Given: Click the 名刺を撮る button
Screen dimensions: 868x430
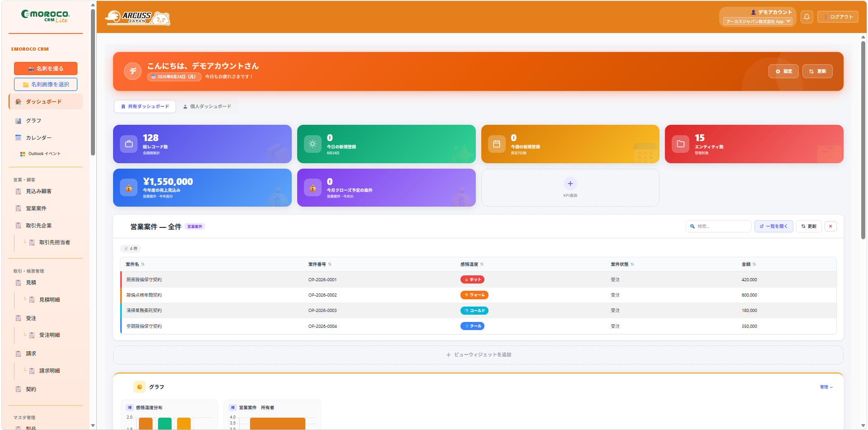Looking at the screenshot, I should click(46, 69).
